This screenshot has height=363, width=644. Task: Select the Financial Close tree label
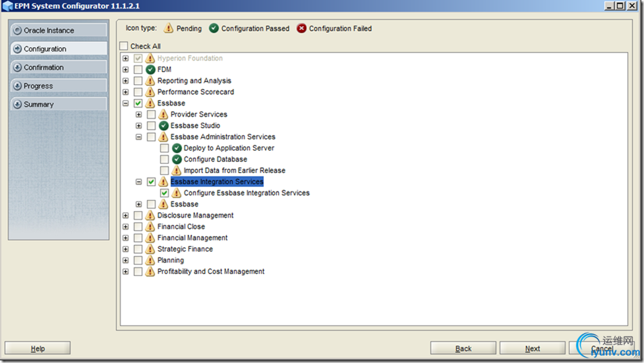[181, 226]
